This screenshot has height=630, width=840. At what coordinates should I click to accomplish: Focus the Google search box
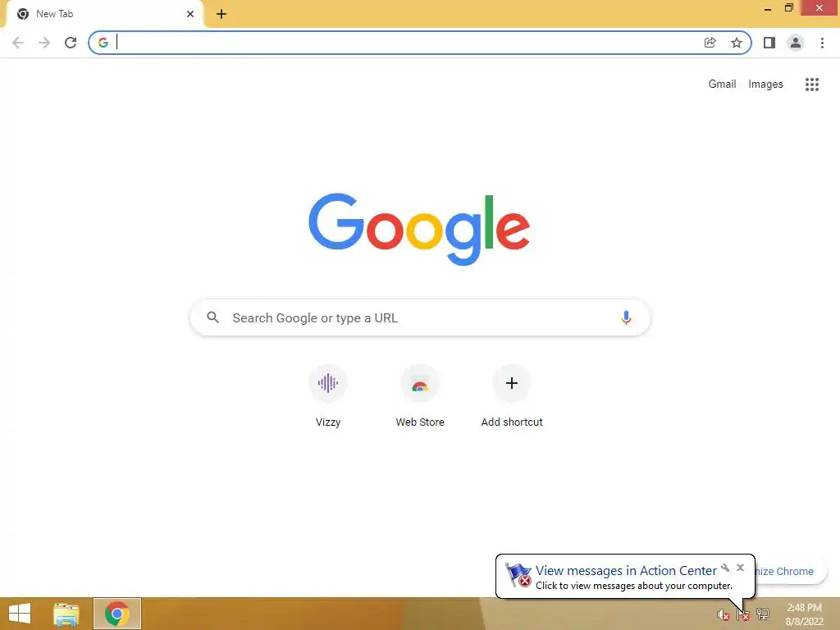click(420, 317)
